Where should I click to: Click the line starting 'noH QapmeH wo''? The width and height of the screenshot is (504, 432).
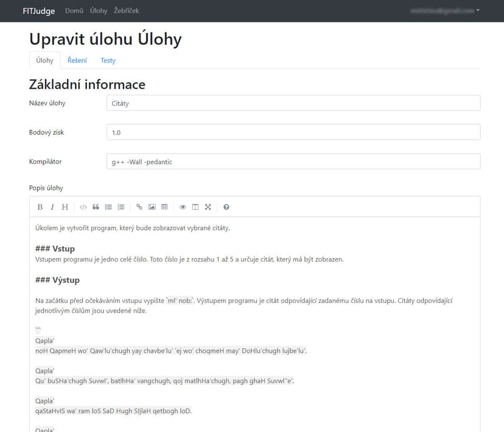point(171,350)
